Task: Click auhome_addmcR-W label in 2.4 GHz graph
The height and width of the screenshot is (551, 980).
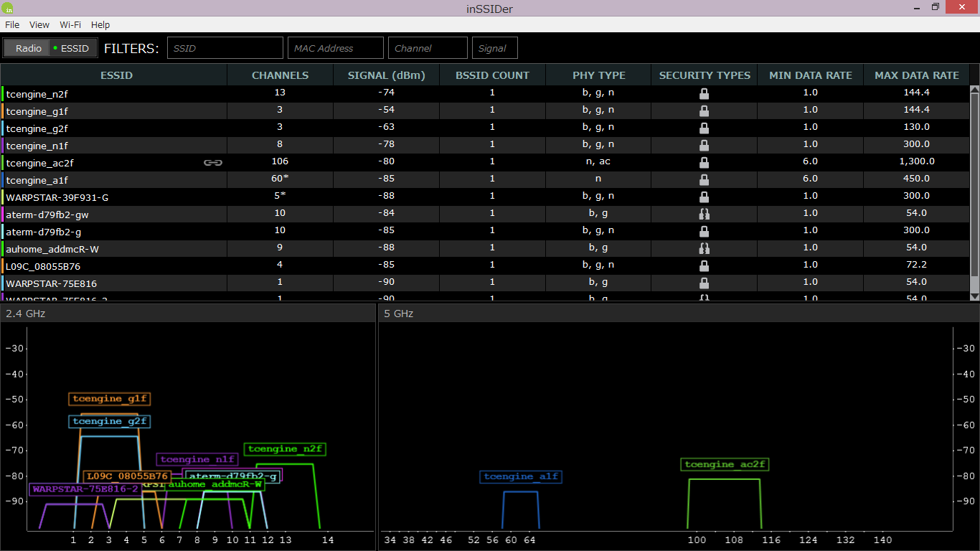Action: tap(214, 484)
